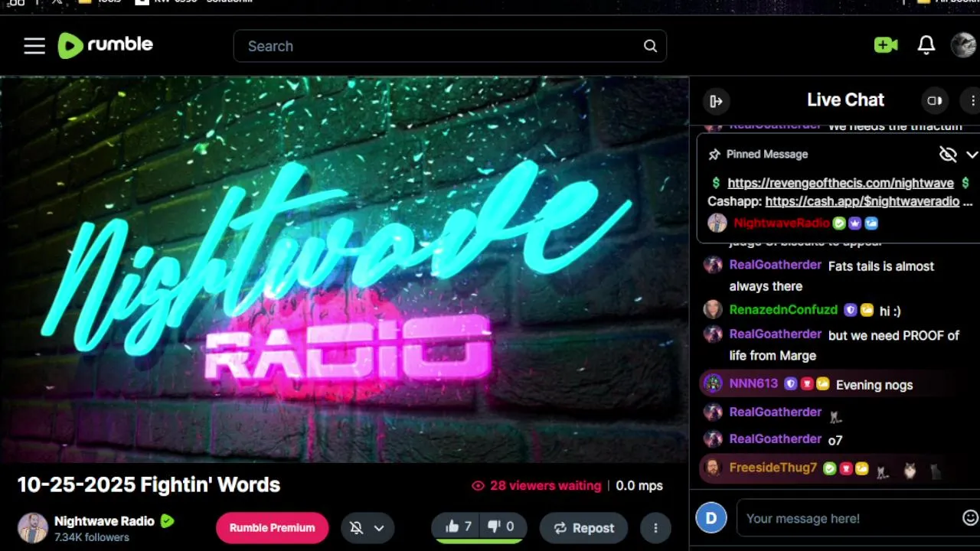
Task: Click RenazednConfuzd's avatar
Action: tap(713, 309)
